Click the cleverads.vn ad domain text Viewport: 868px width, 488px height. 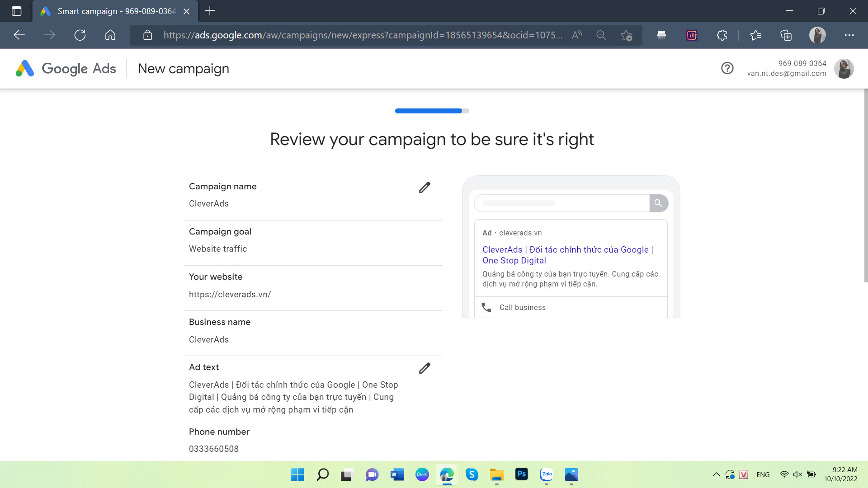pos(520,233)
